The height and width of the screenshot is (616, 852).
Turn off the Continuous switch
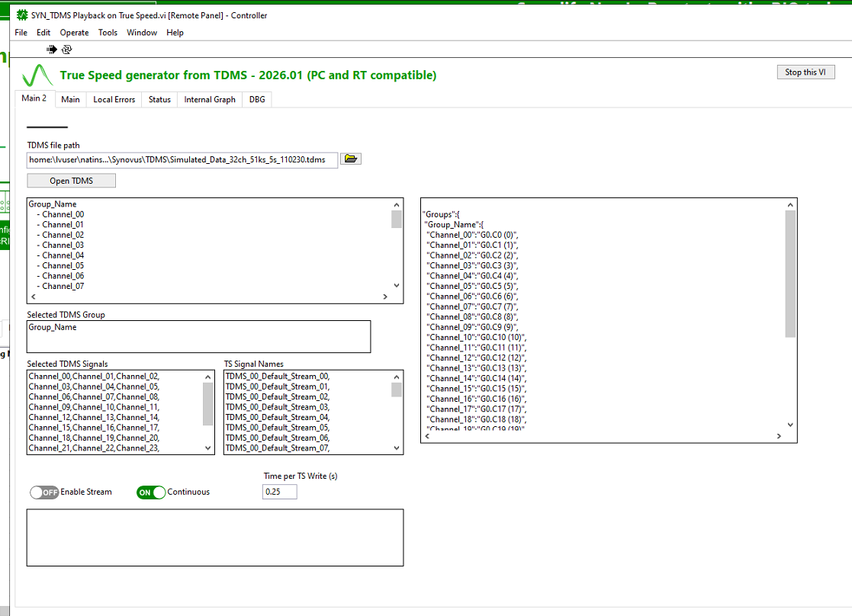[151, 492]
